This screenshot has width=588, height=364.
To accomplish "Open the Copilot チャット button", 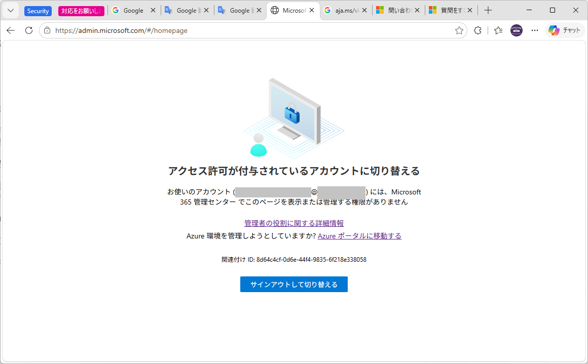I will pos(564,30).
